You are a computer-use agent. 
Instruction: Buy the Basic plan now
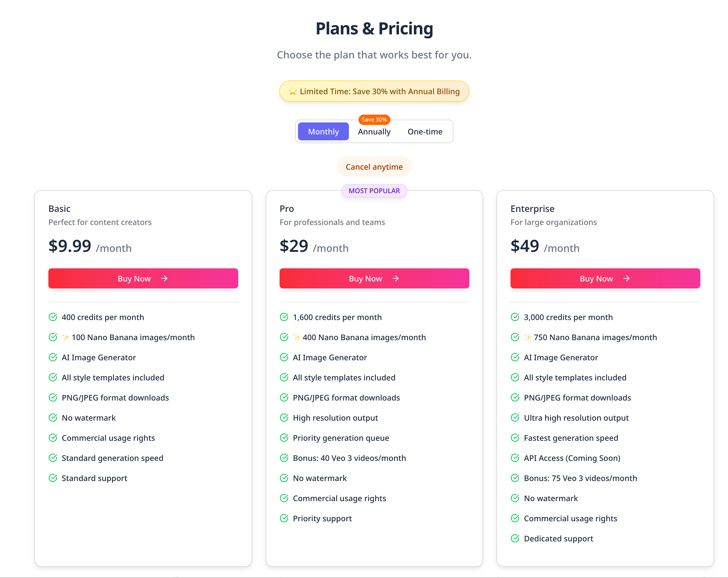pos(143,279)
